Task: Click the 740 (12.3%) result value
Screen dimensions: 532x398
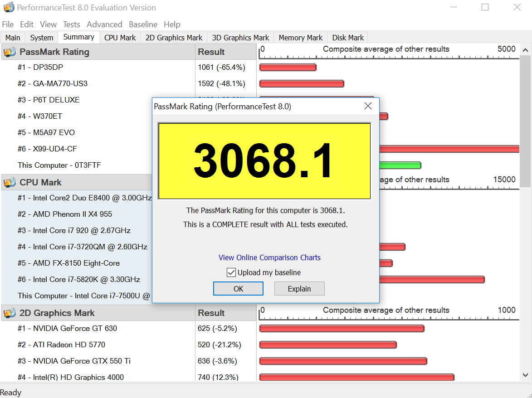Action: pos(218,377)
